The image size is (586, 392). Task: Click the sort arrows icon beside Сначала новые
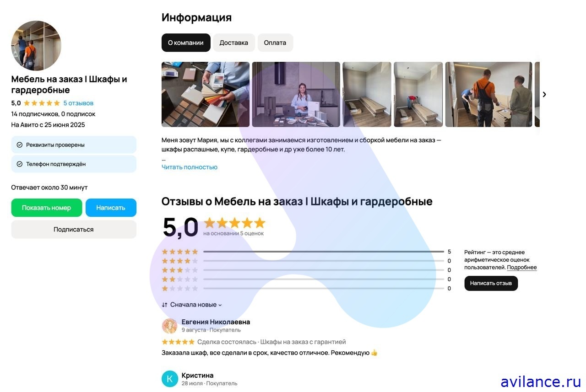[x=165, y=305]
